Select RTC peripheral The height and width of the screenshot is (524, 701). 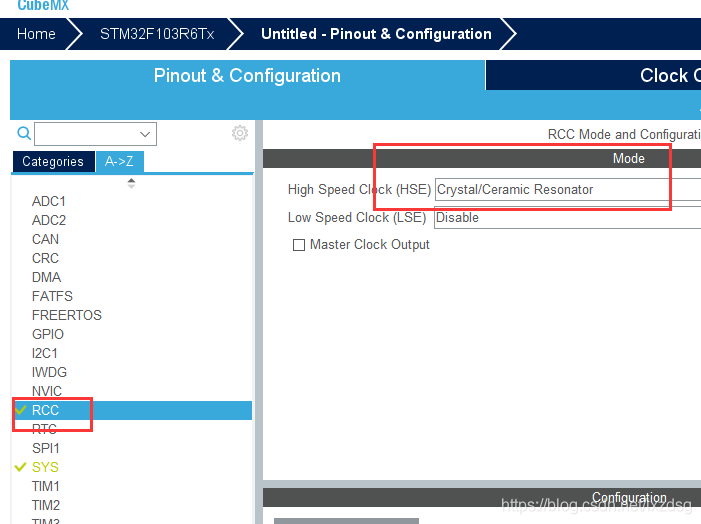[44, 429]
